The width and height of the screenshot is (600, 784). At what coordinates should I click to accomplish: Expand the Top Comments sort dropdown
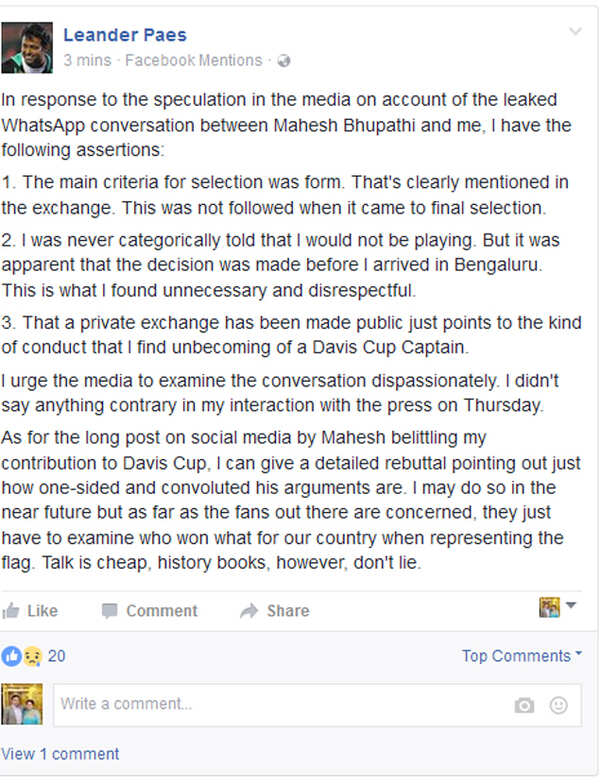[x=522, y=656]
